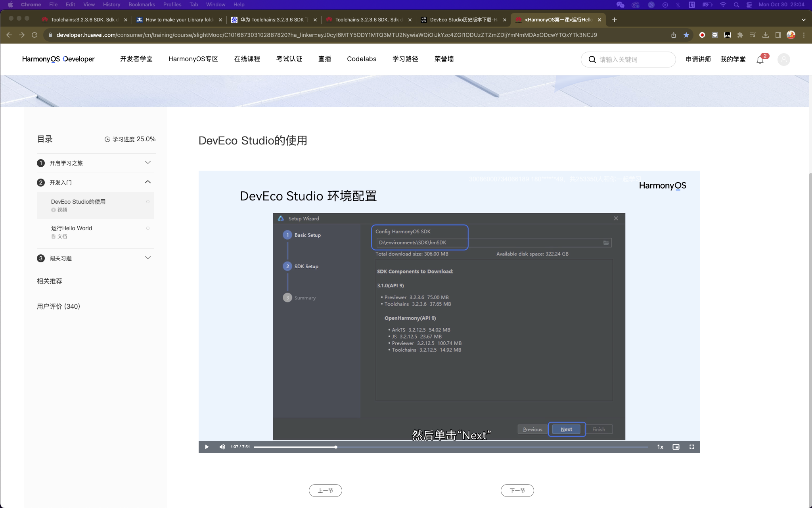Open a new browser tab
The width and height of the screenshot is (812, 508).
click(x=615, y=19)
